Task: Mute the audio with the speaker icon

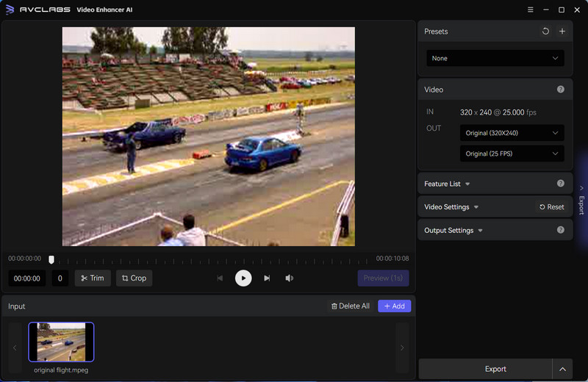Action: click(289, 278)
